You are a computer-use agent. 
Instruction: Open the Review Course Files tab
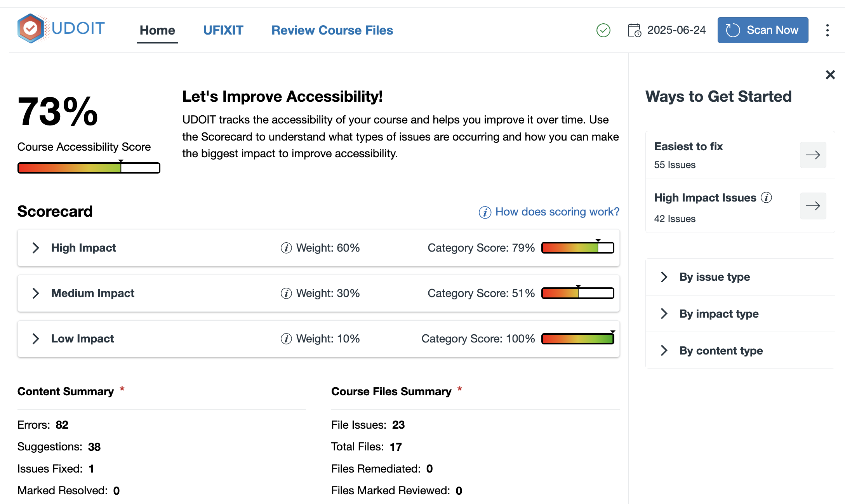(332, 30)
